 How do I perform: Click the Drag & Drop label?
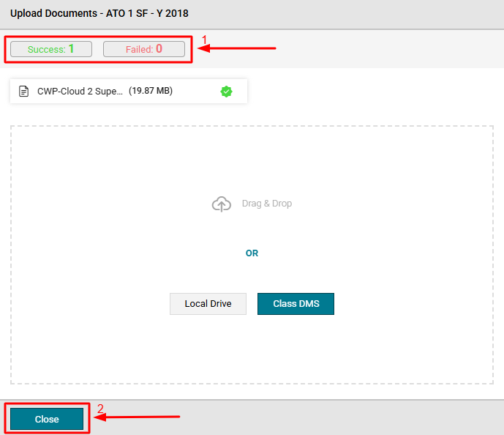(266, 204)
